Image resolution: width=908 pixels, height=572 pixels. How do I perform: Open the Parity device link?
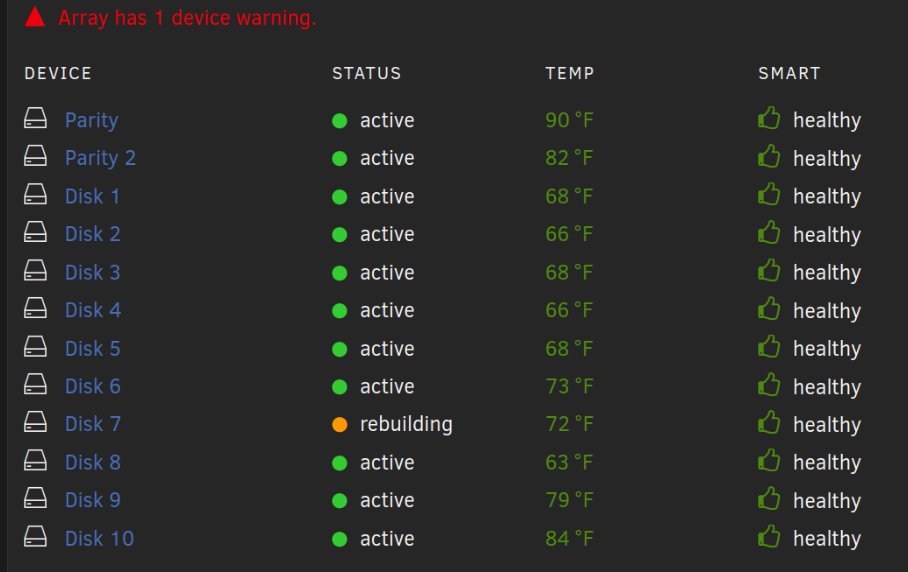click(x=91, y=120)
